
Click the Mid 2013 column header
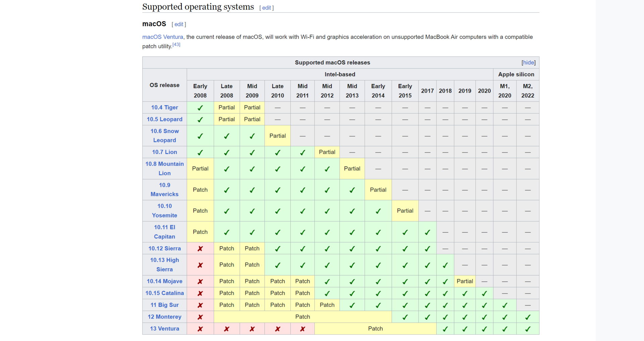(x=352, y=91)
